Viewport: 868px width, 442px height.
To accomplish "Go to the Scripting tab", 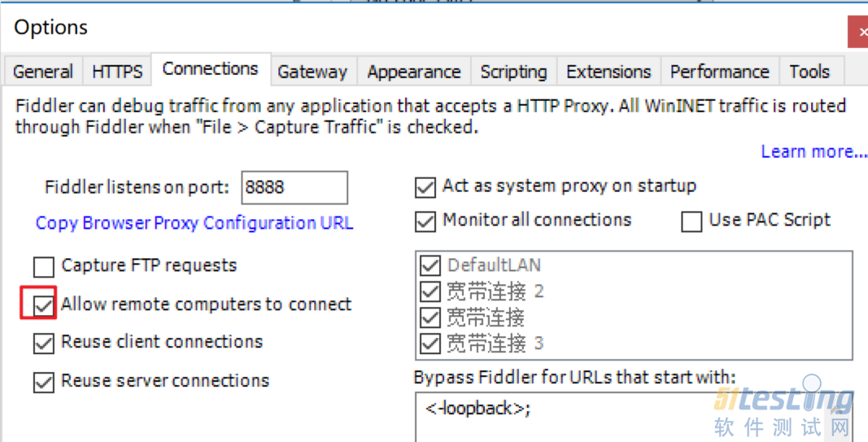I will [513, 72].
